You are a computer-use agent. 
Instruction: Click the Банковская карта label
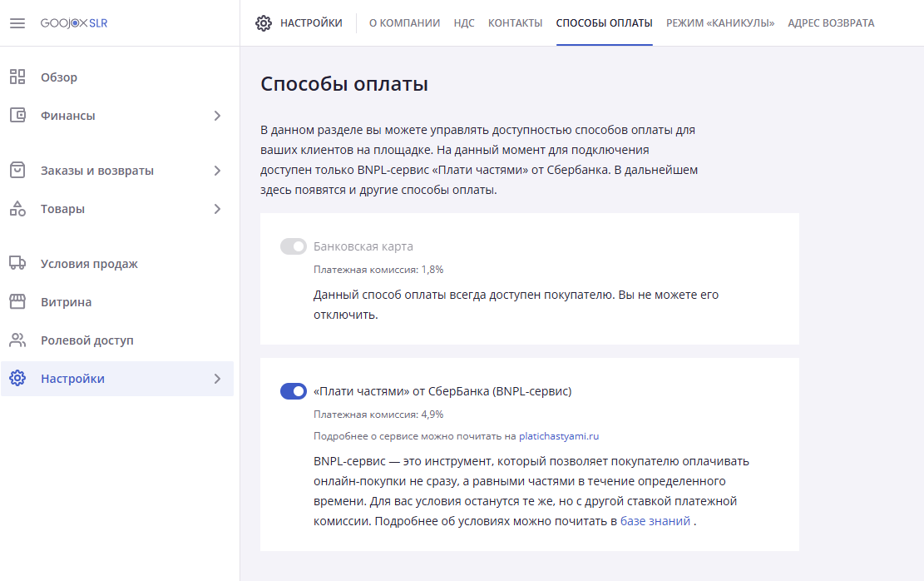click(x=363, y=246)
